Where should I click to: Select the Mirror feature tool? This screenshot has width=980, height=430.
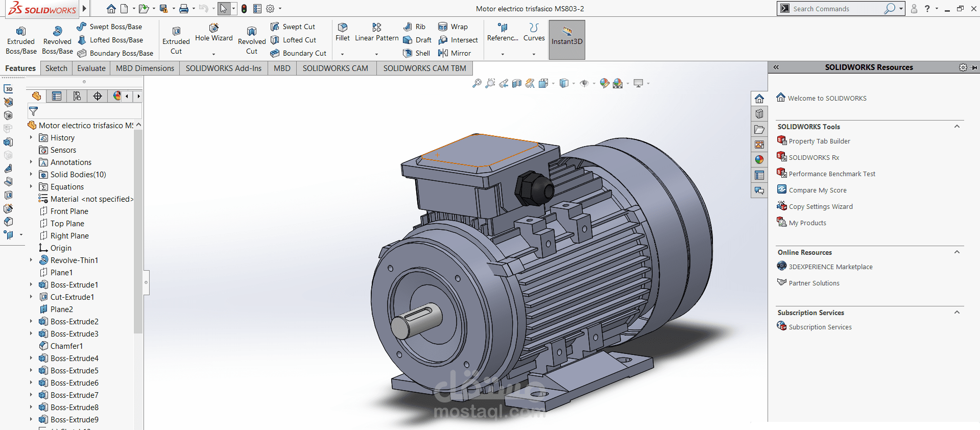(455, 53)
